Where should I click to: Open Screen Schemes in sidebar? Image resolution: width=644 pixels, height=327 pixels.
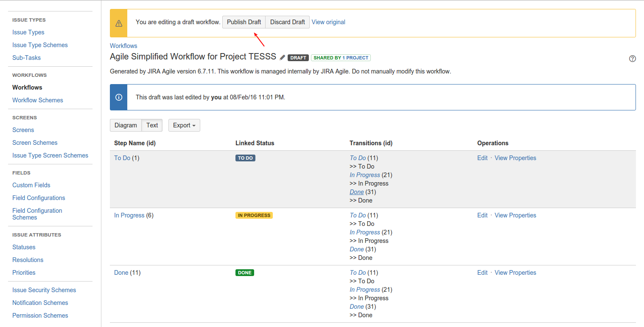[x=35, y=143]
